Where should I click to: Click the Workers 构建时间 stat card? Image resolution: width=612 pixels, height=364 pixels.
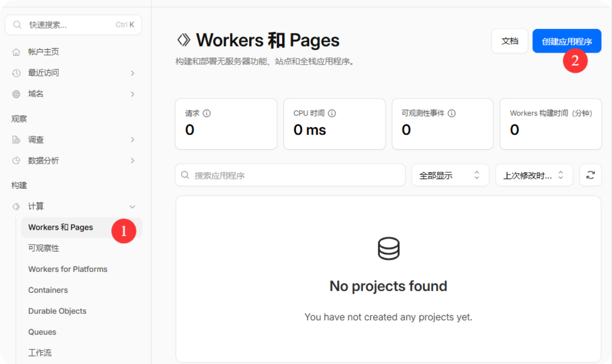pyautogui.click(x=551, y=124)
